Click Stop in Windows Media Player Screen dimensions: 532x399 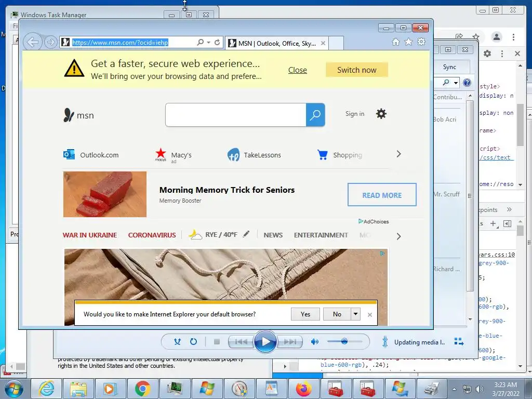(217, 342)
